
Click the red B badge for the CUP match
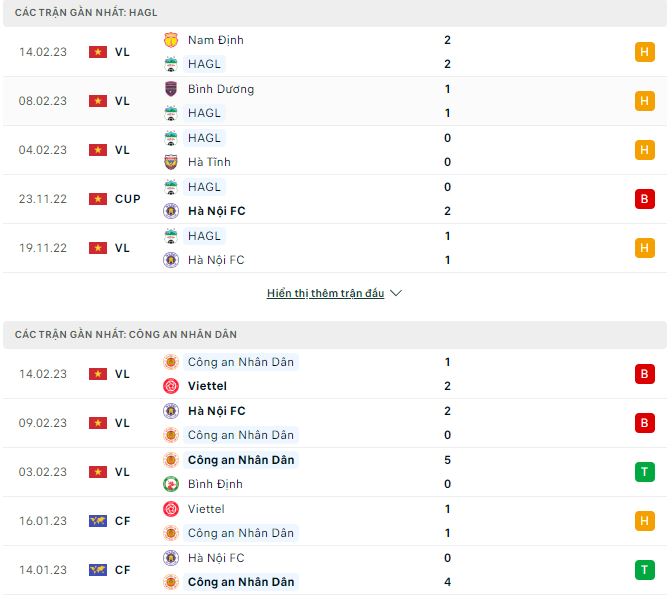point(645,199)
